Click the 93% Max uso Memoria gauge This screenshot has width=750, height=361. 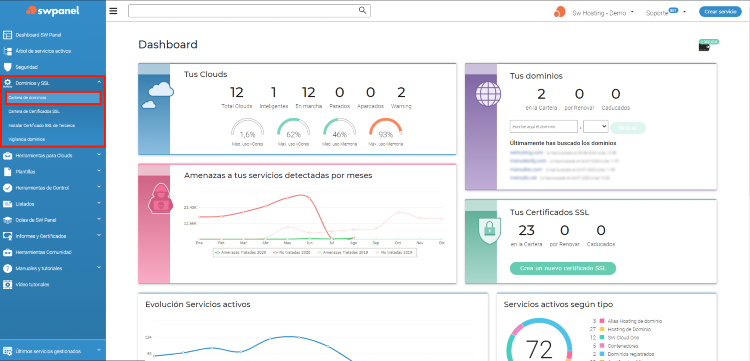point(386,132)
